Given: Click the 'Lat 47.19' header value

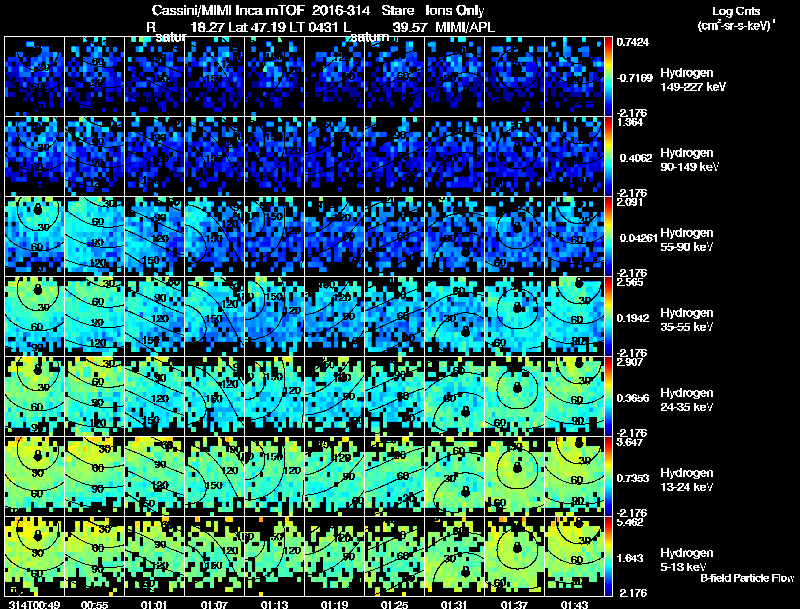Looking at the screenshot, I should click(x=257, y=27).
